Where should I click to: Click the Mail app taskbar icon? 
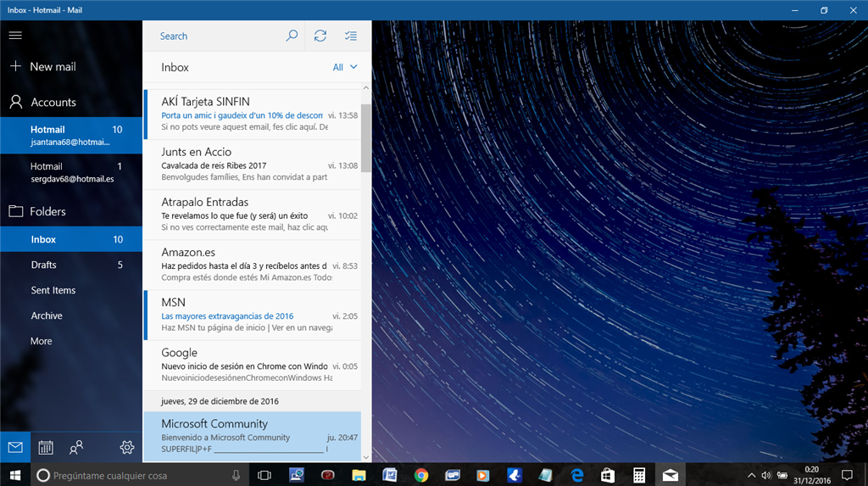click(x=670, y=475)
